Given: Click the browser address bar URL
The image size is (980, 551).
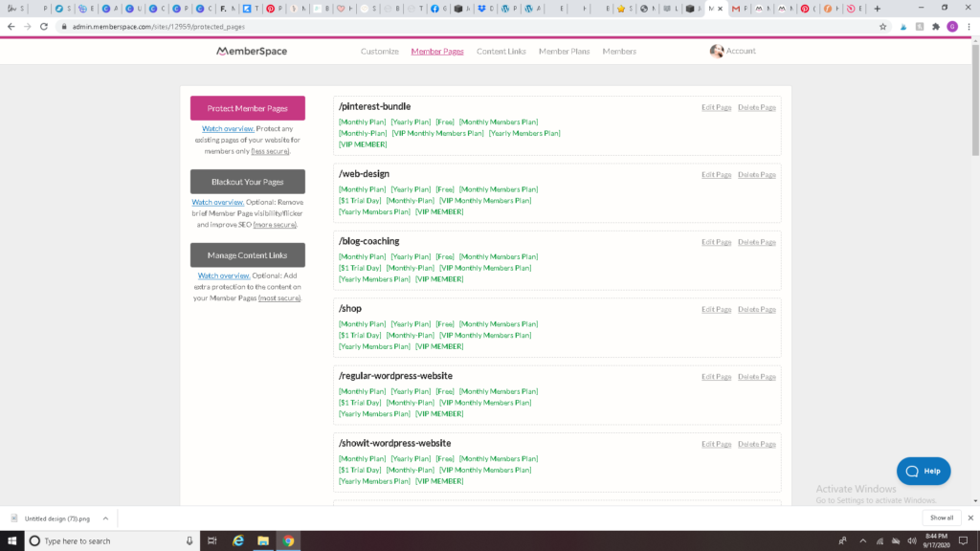Looking at the screenshot, I should coord(158,27).
